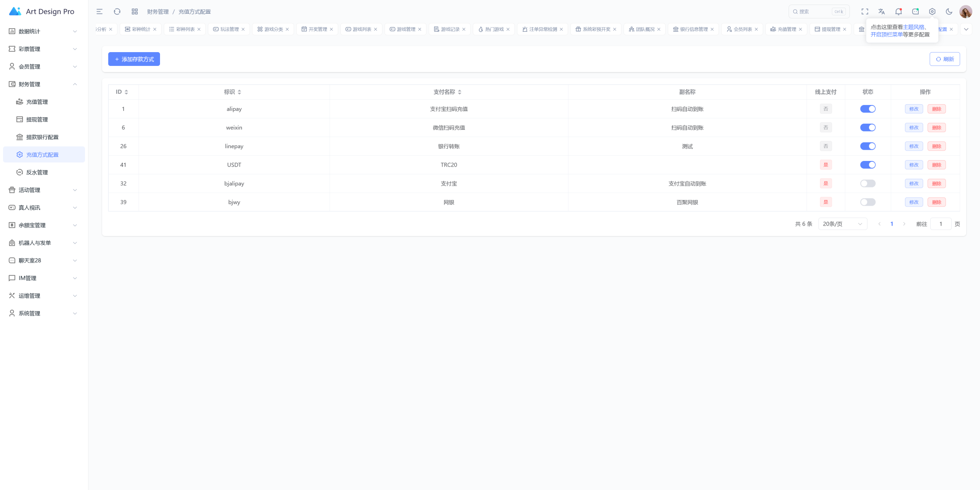Close the 热门游戏 tab

click(508, 29)
